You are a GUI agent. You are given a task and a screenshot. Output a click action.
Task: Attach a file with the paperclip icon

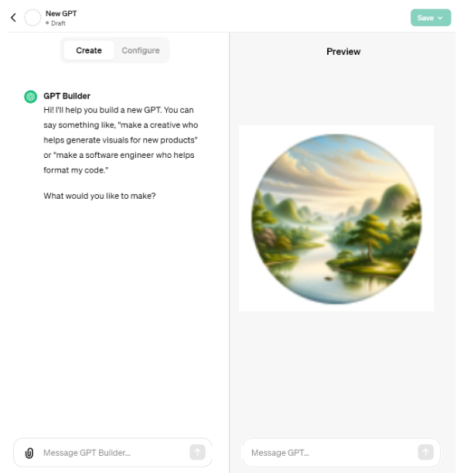29,454
